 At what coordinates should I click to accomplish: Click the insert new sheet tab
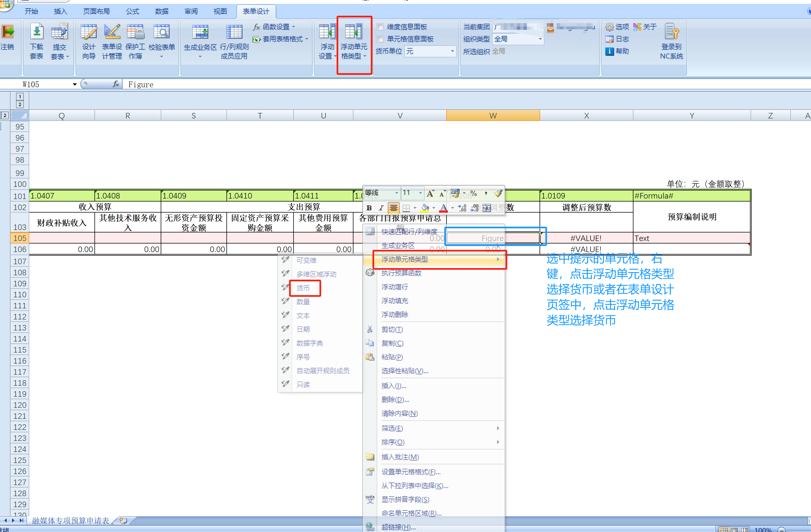(123, 520)
